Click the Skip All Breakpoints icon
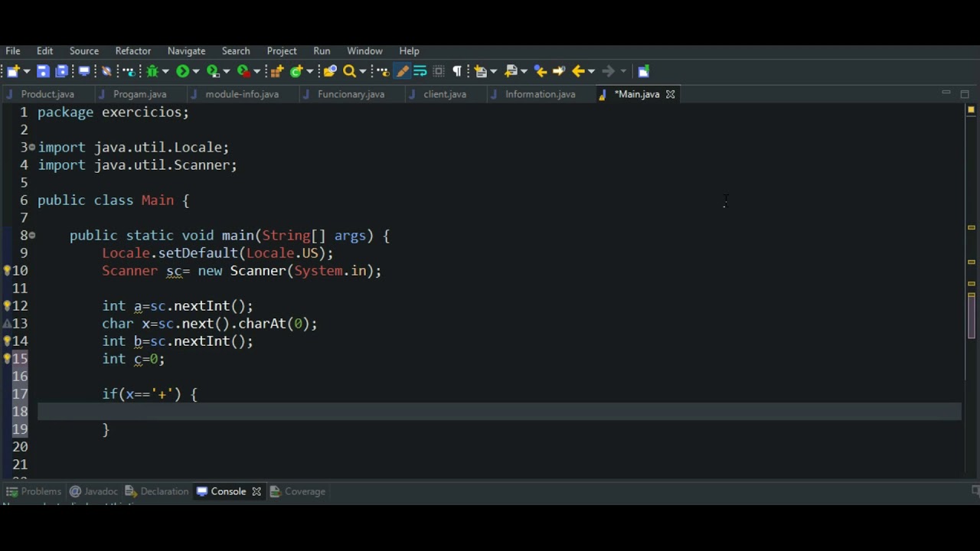Viewport: 980px width, 551px height. click(x=106, y=71)
